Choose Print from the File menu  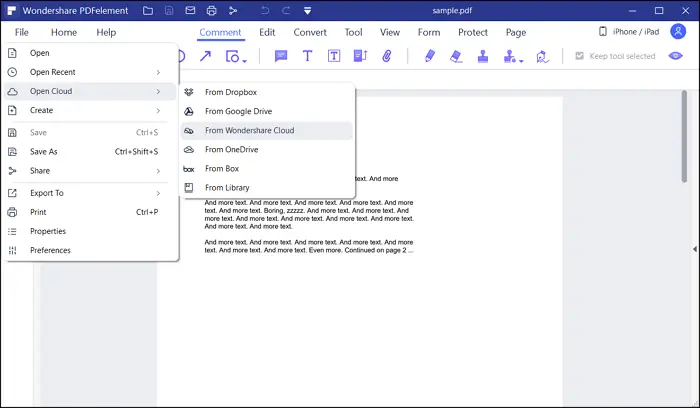89,212
